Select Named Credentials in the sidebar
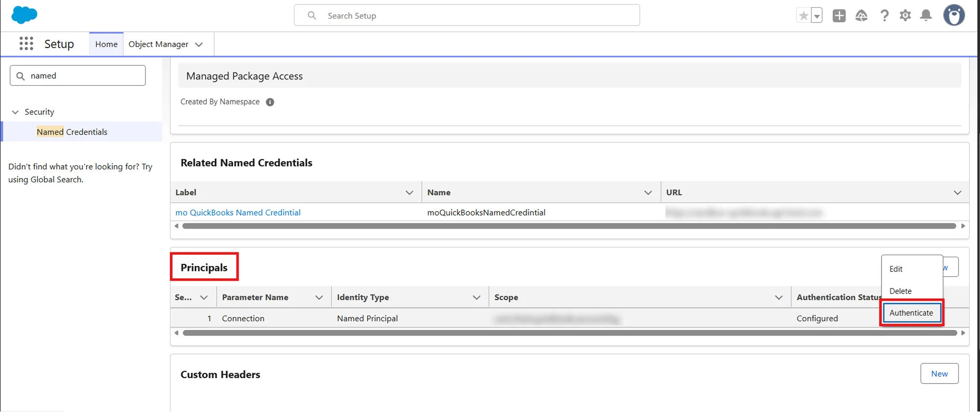The height and width of the screenshot is (412, 980). tap(72, 132)
